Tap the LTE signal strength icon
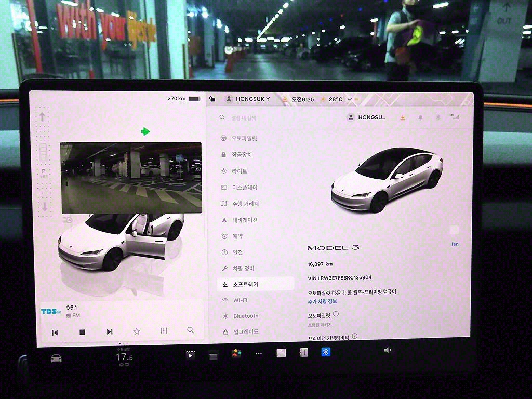This screenshot has height=399, width=532. tap(454, 117)
